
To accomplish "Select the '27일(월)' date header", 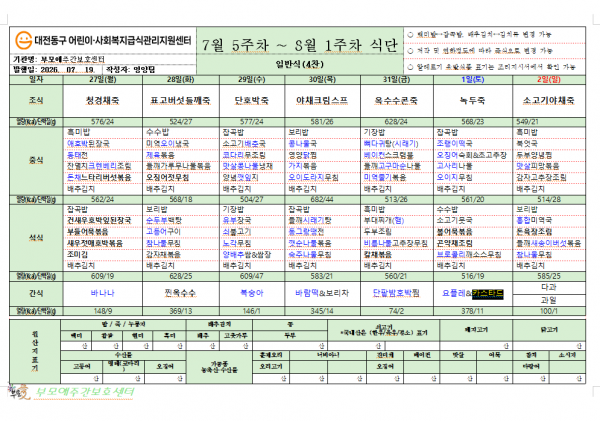I will (103, 80).
